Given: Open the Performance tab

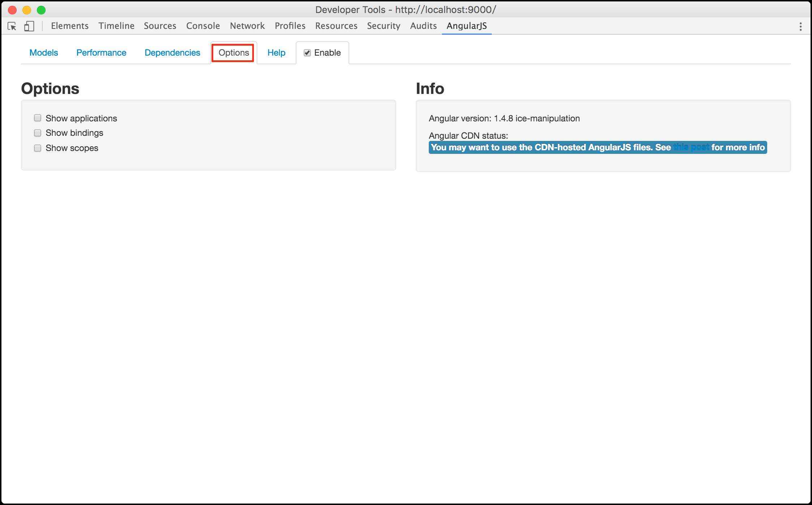Looking at the screenshot, I should (x=101, y=53).
